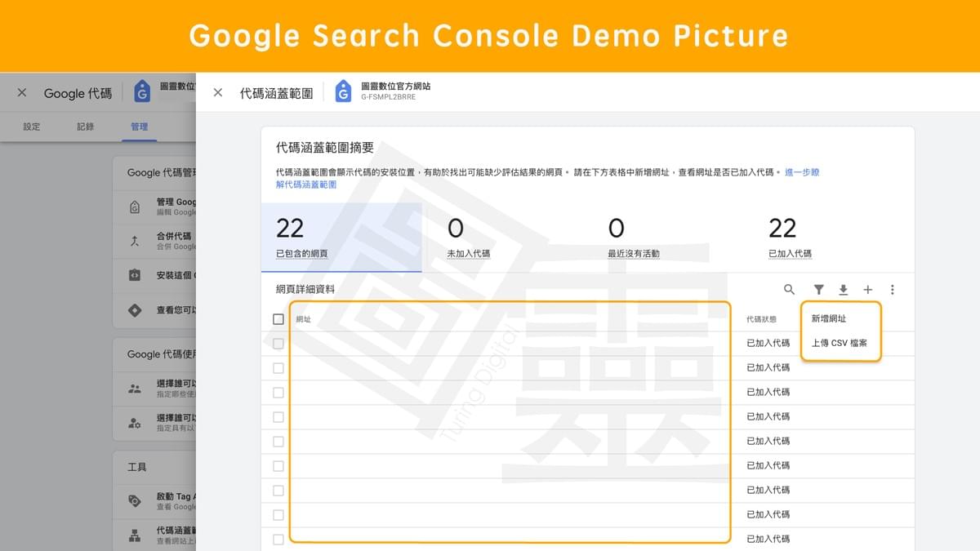
Task: Open search in the 網頁詳細資料 toolbar
Action: pos(789,290)
